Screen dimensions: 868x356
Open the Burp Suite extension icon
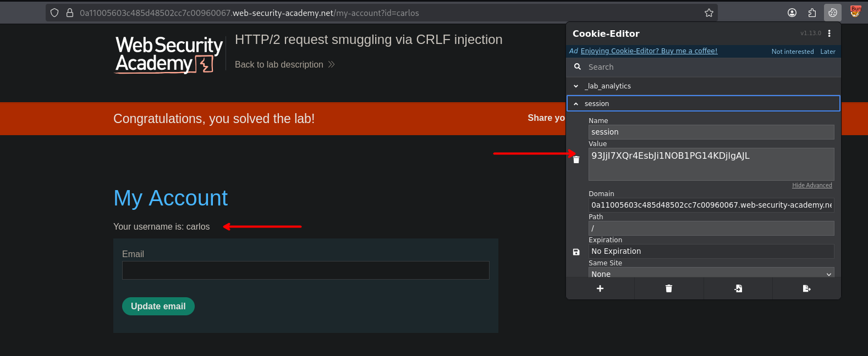tap(855, 12)
